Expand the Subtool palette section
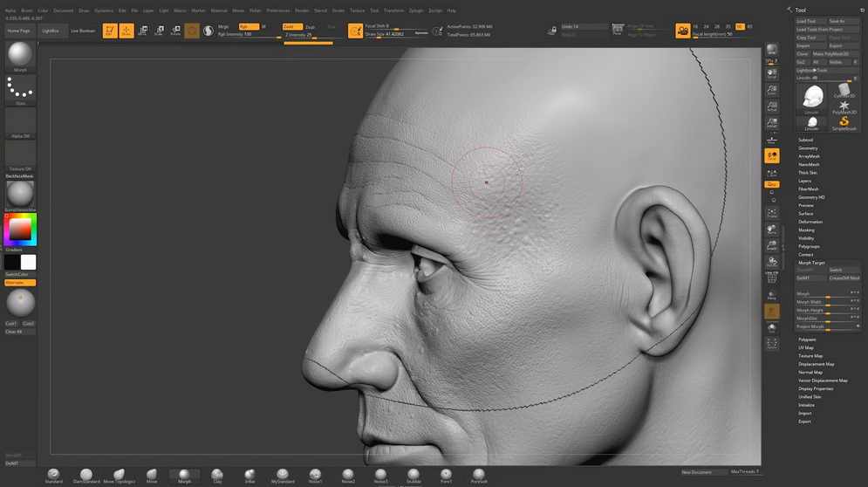The width and height of the screenshot is (868, 487). tap(805, 141)
